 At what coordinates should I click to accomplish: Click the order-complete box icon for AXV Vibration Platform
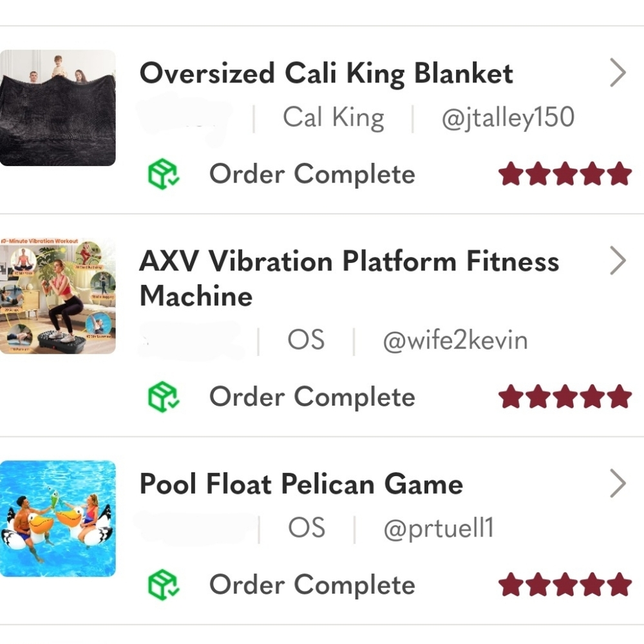pyautogui.click(x=164, y=397)
